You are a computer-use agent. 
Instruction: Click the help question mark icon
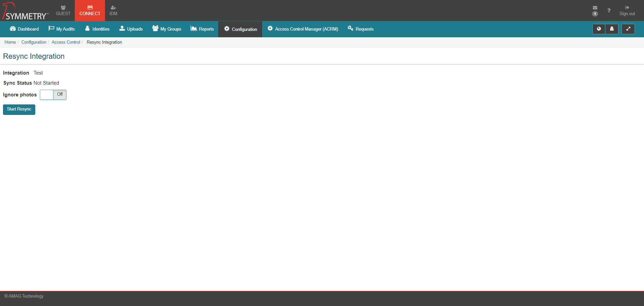pos(609,10)
